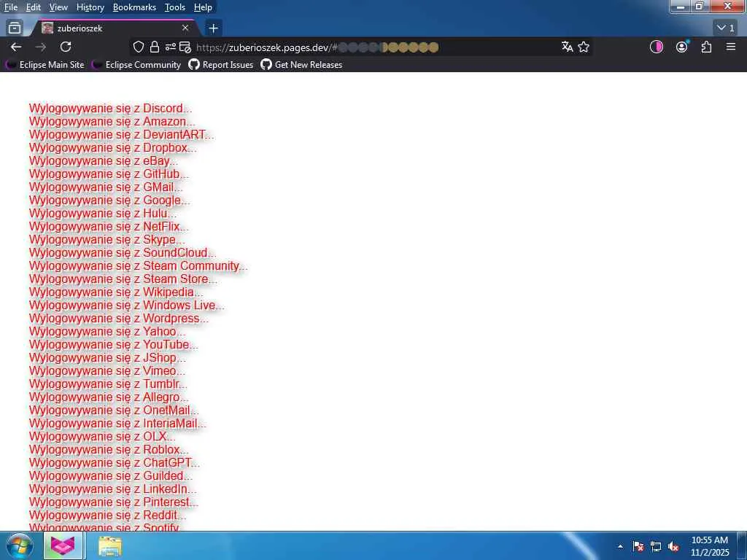Click 'Wylogowywanie się z Dropbox...' line

pos(112,147)
